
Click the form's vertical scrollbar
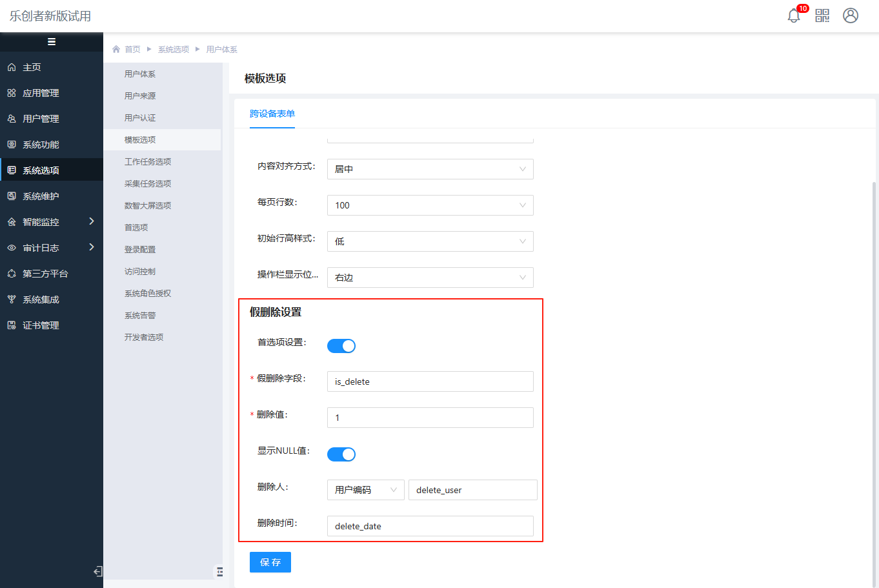pyautogui.click(x=874, y=381)
